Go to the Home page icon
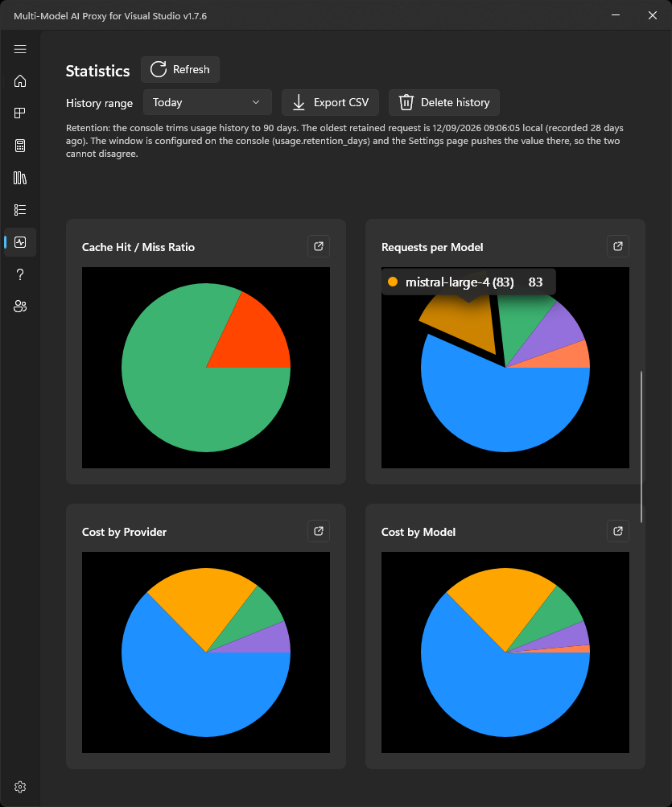The image size is (672, 807). point(20,80)
